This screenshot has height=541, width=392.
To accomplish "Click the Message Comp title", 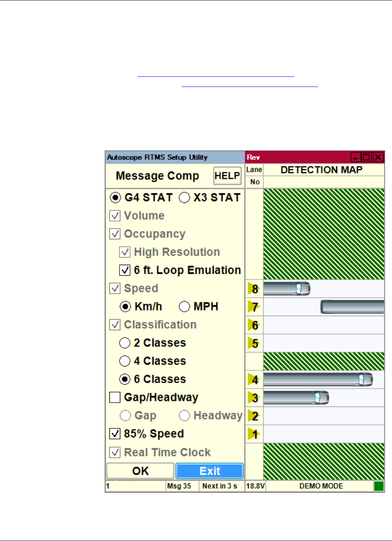I will (157, 176).
